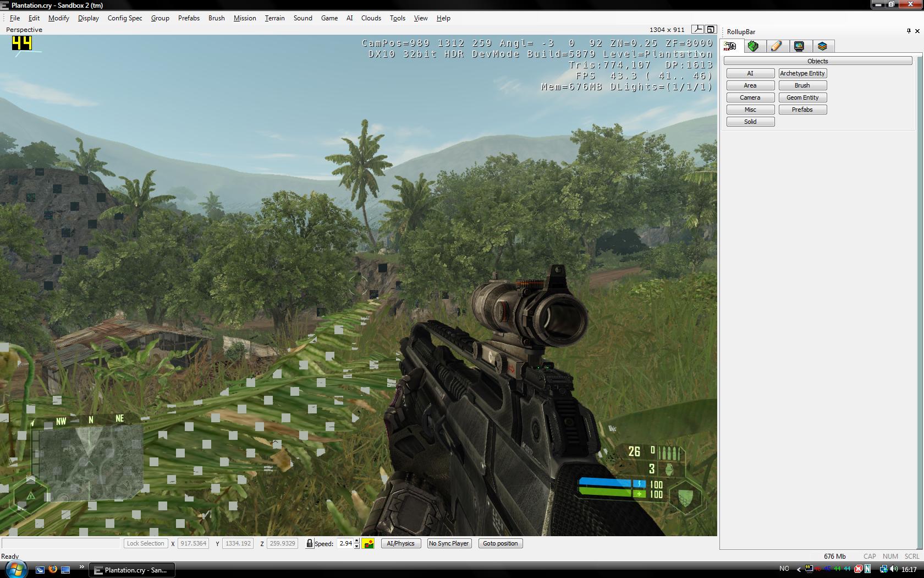
Task: Show hidden system tray icons
Action: (x=799, y=570)
